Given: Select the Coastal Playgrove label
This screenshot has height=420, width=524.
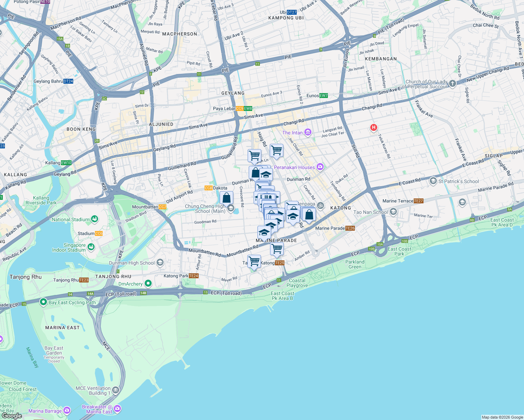Looking at the screenshot, I should tap(297, 283).
